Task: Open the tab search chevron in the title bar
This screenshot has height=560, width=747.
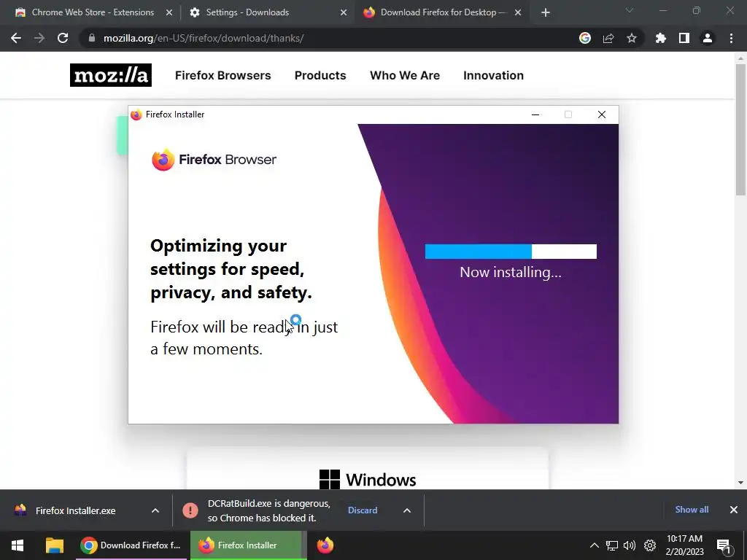Action: pyautogui.click(x=630, y=10)
